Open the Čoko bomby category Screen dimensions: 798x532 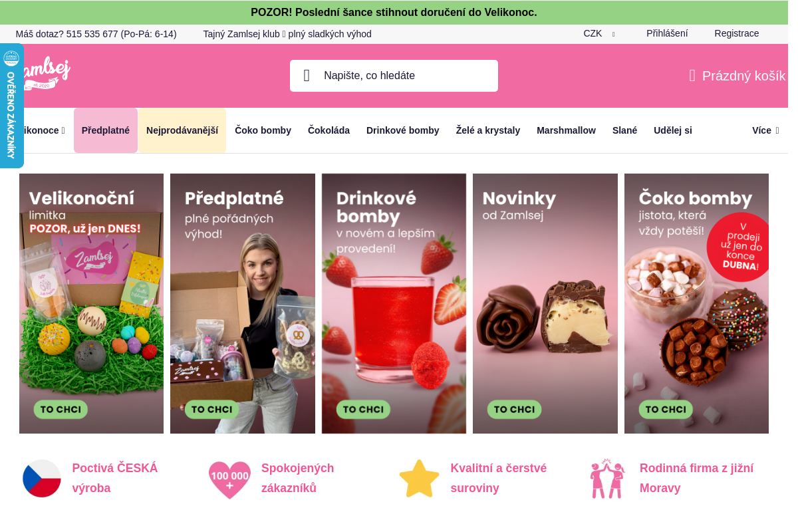[x=263, y=130]
